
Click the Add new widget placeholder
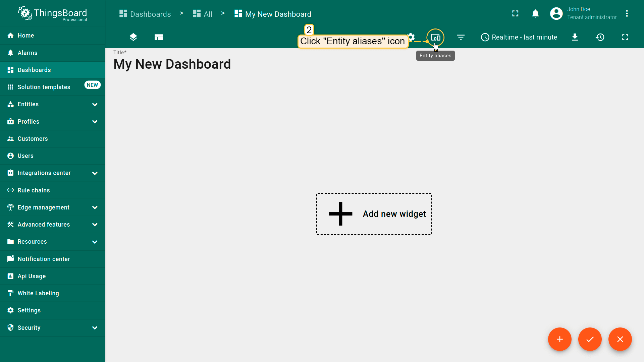[374, 214]
